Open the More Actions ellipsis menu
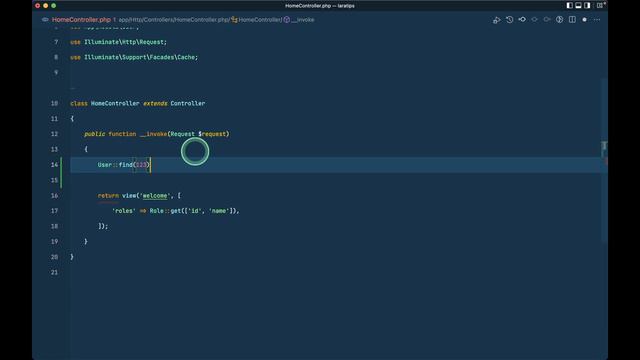Viewport: 640px width, 360px height. pyautogui.click(x=597, y=20)
